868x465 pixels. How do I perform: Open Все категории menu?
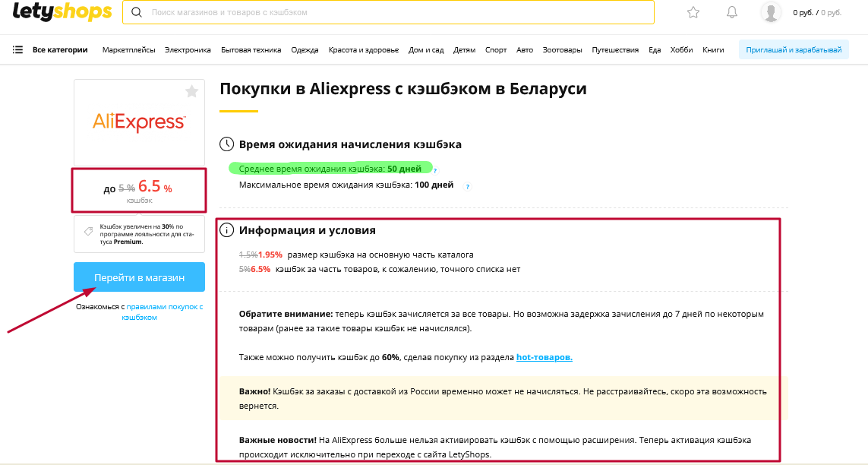tap(60, 50)
